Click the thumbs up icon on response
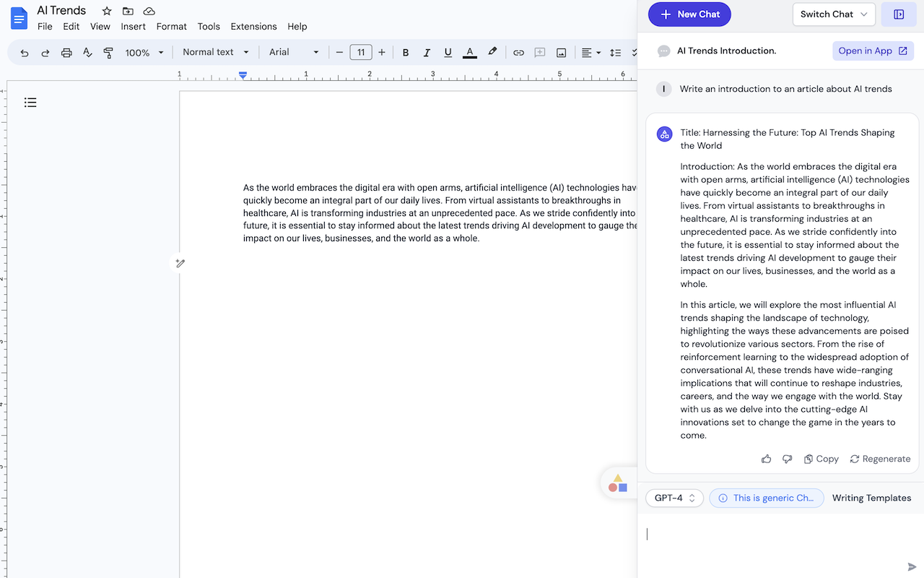Image resolution: width=924 pixels, height=578 pixels. point(766,459)
